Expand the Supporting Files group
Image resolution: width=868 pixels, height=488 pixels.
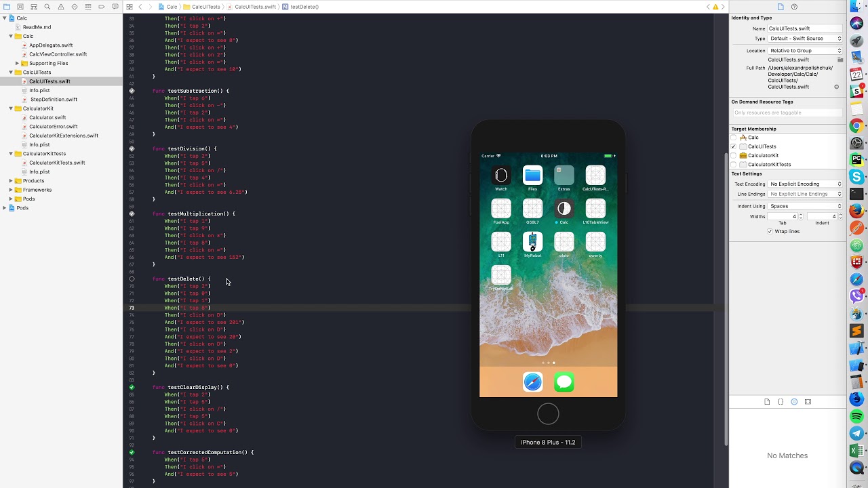pos(17,63)
